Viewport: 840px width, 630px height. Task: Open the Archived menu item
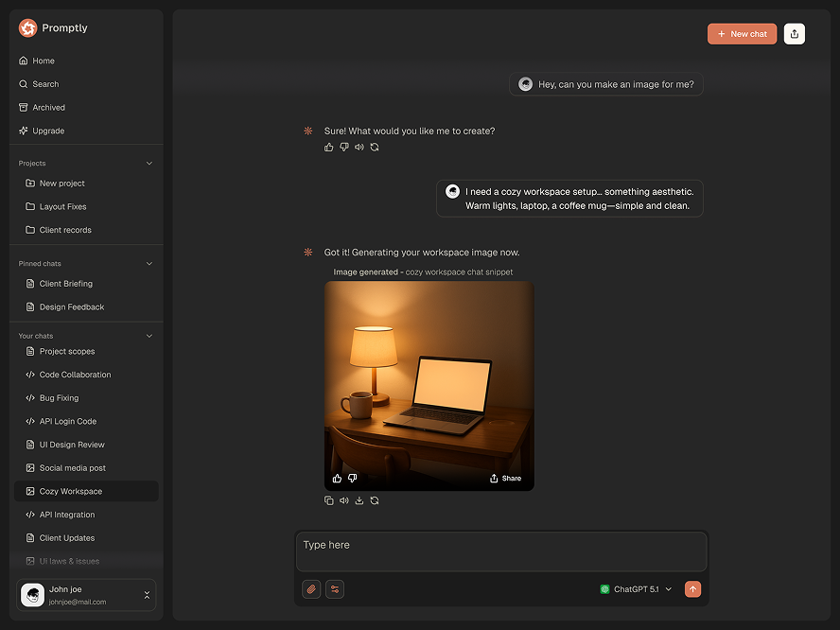pyautogui.click(x=48, y=108)
